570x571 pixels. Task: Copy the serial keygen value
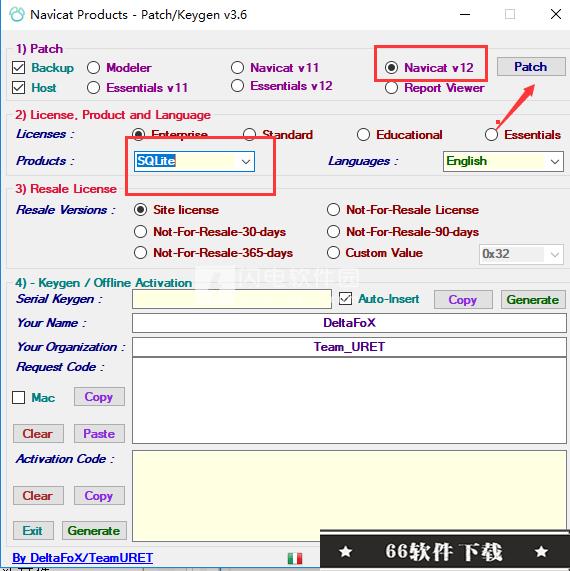(463, 300)
